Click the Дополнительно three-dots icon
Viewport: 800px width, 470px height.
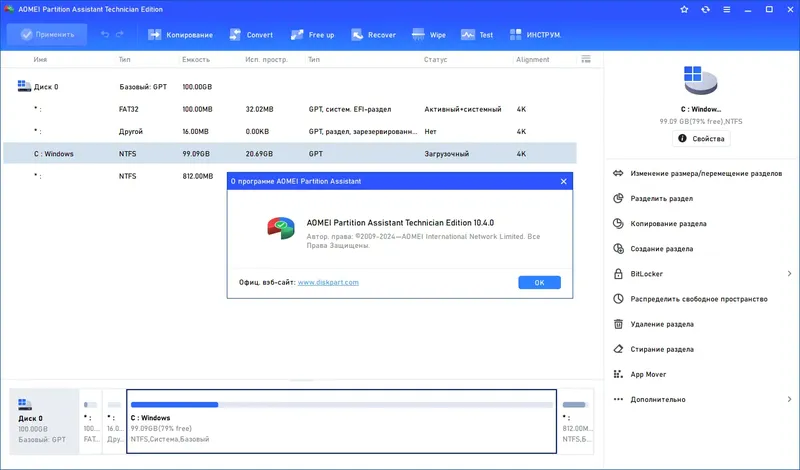[618, 399]
